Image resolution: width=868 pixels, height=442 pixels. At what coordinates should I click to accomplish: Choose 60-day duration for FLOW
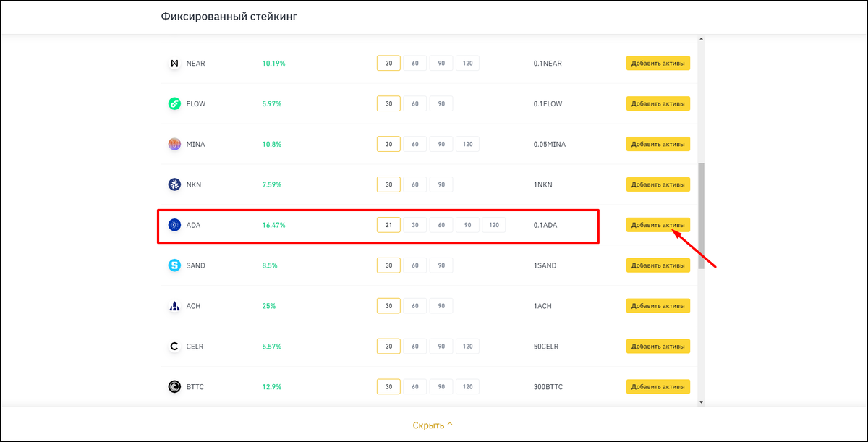[x=415, y=104]
